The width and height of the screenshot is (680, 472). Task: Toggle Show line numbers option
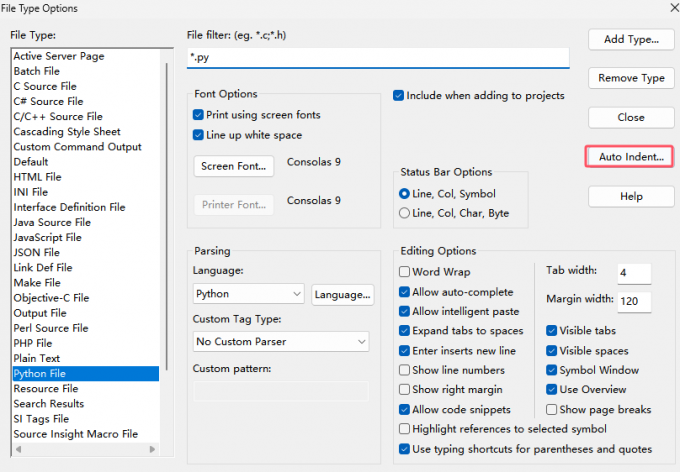click(405, 370)
